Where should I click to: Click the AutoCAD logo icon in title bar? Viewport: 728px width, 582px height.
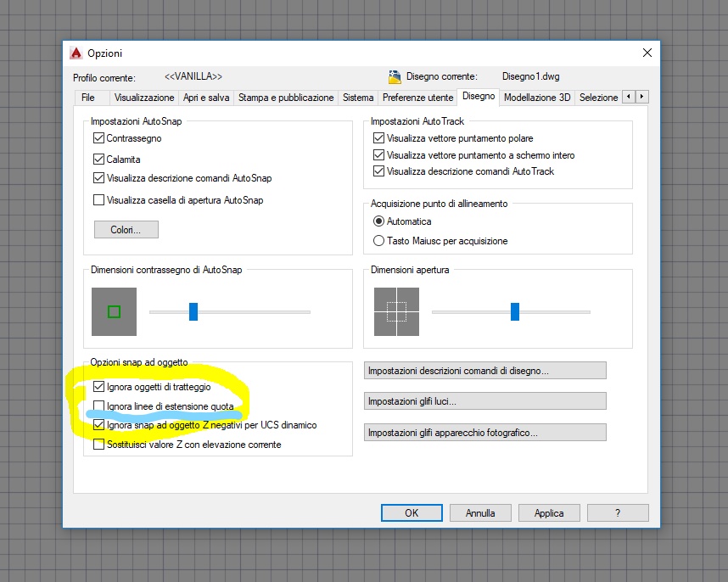coord(76,53)
